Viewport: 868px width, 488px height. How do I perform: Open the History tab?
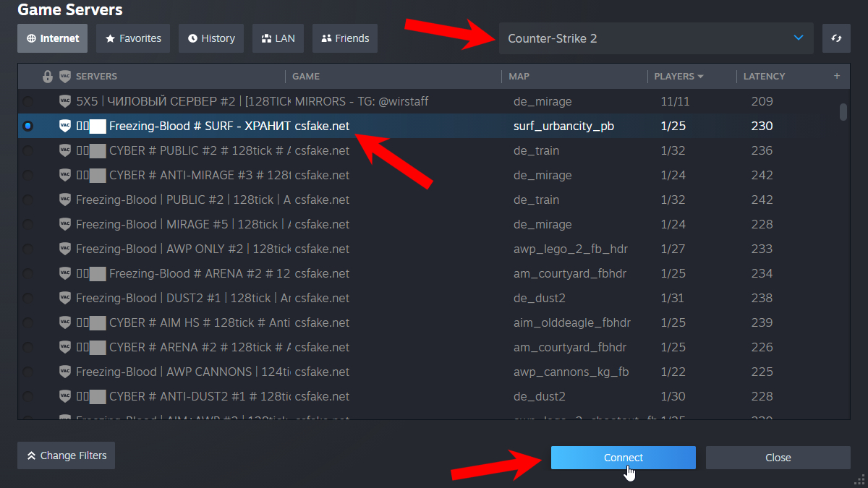click(210, 38)
